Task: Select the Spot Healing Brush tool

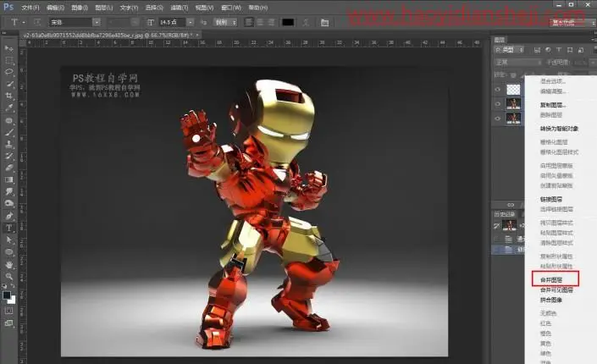Action: click(x=8, y=120)
